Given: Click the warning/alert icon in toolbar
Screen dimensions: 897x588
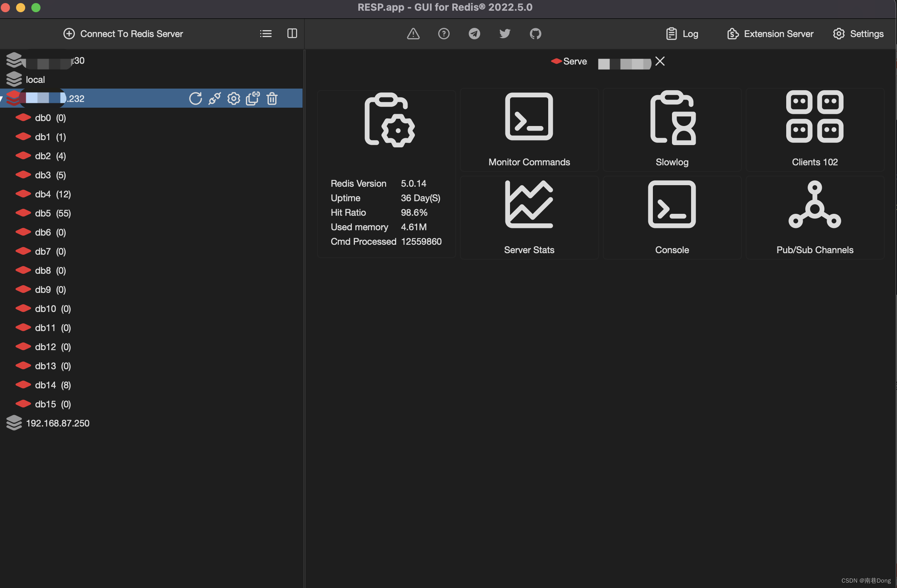Looking at the screenshot, I should [412, 33].
